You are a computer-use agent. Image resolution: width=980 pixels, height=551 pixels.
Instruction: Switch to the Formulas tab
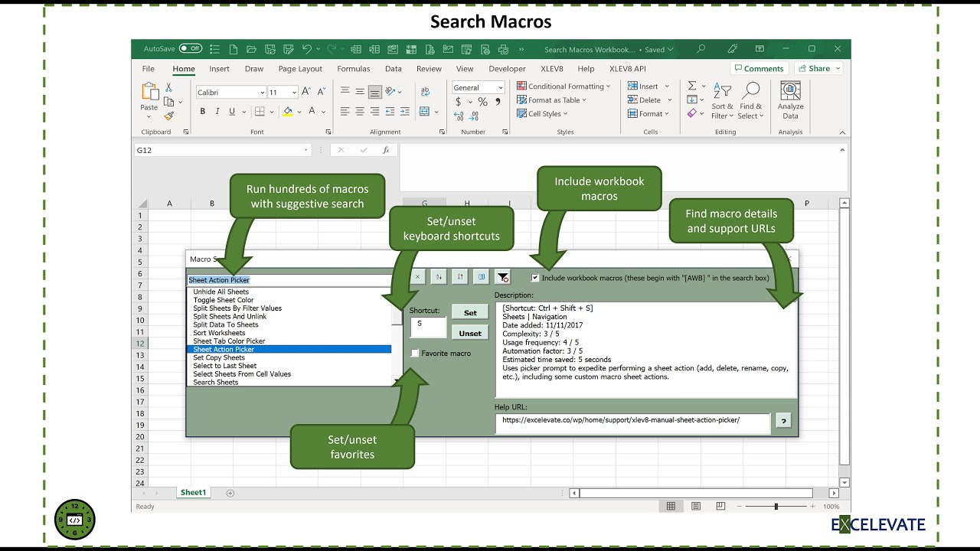pos(354,69)
